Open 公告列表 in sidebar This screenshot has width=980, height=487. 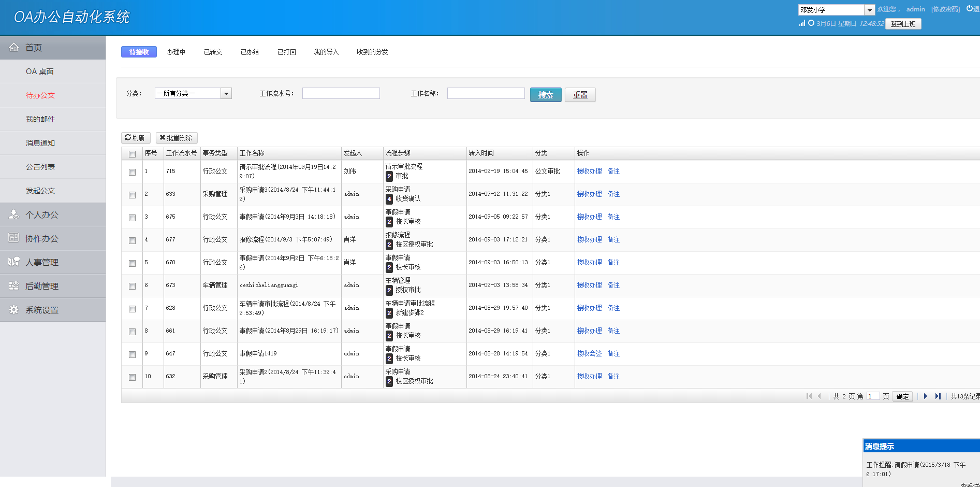click(x=53, y=167)
